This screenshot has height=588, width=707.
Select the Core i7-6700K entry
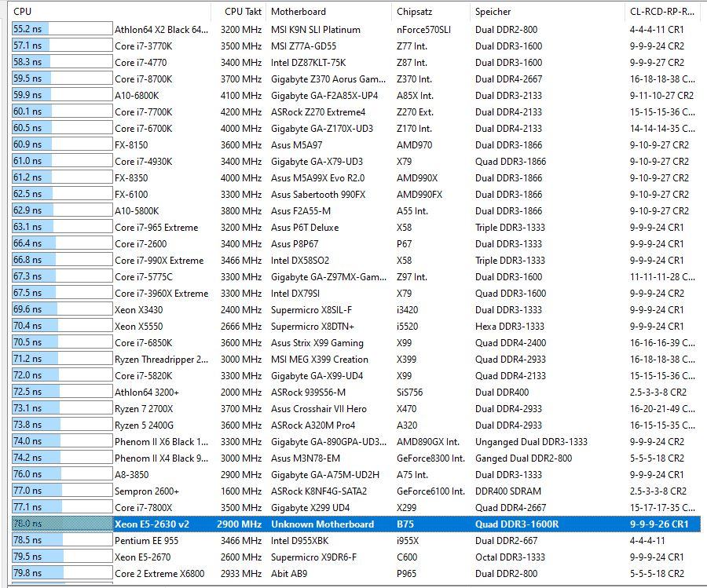(144, 129)
